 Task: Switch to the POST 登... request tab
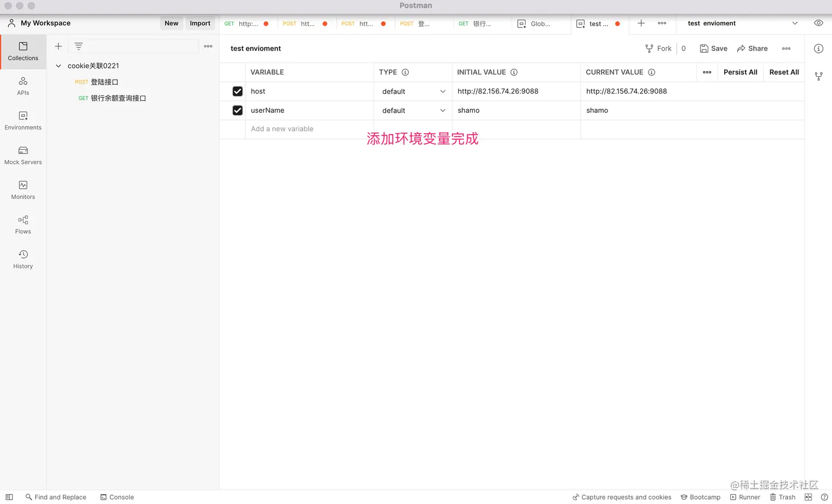[x=423, y=24]
